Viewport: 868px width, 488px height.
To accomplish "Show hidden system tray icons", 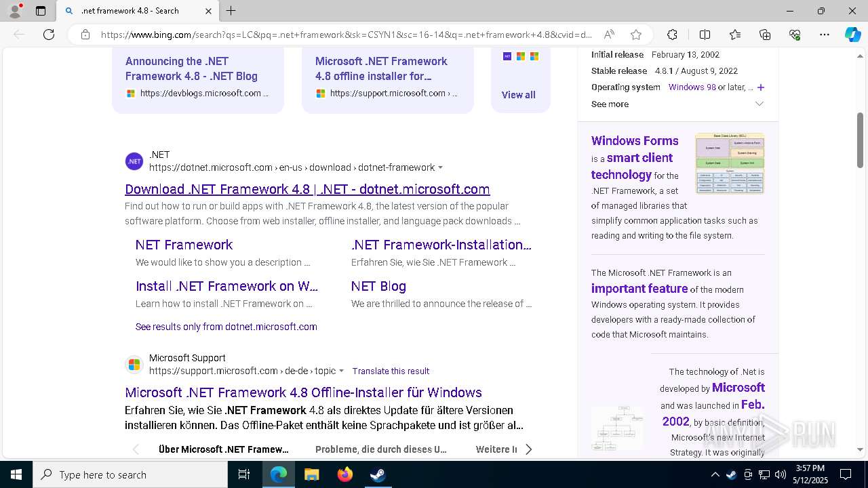I will [715, 475].
